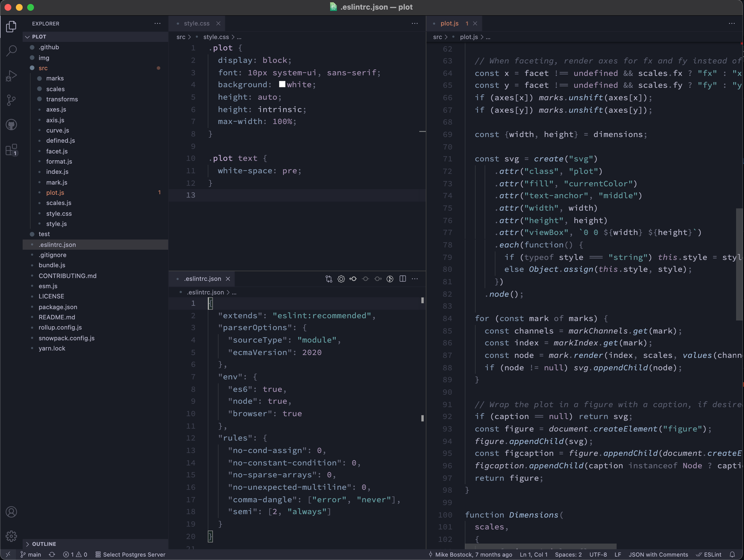744x560 pixels.
Task: Open the JSON with Comments language selector
Action: tap(658, 555)
